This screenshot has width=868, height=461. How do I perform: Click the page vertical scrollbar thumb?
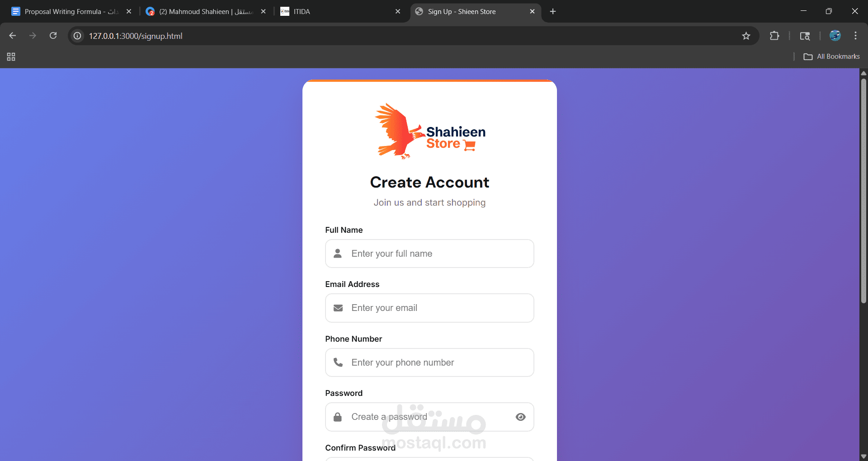(x=863, y=190)
